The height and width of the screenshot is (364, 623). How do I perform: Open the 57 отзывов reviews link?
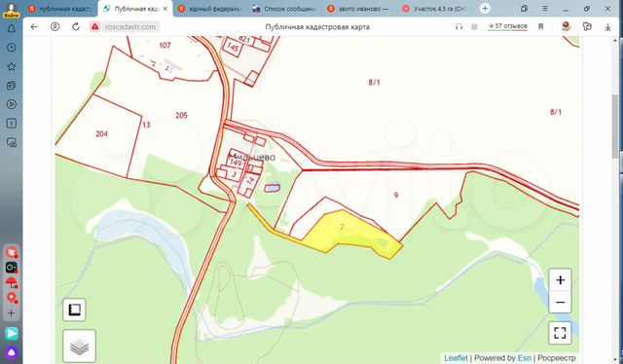coord(507,26)
